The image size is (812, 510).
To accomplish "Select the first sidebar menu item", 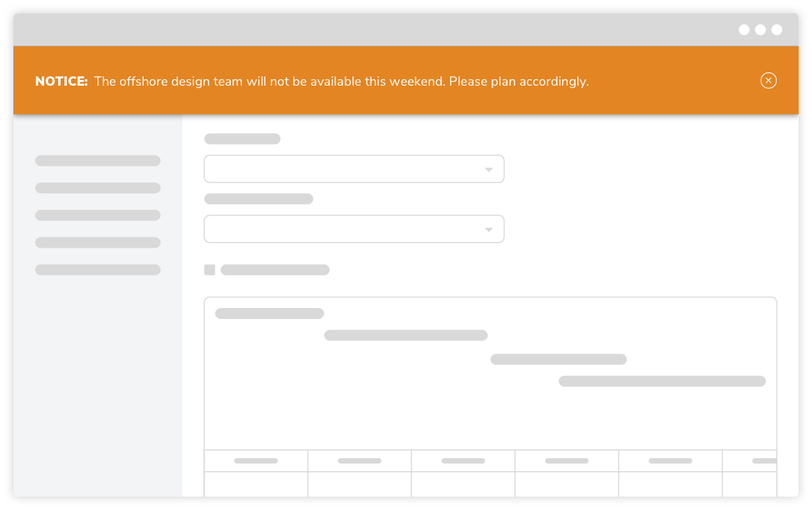I will (x=98, y=160).
